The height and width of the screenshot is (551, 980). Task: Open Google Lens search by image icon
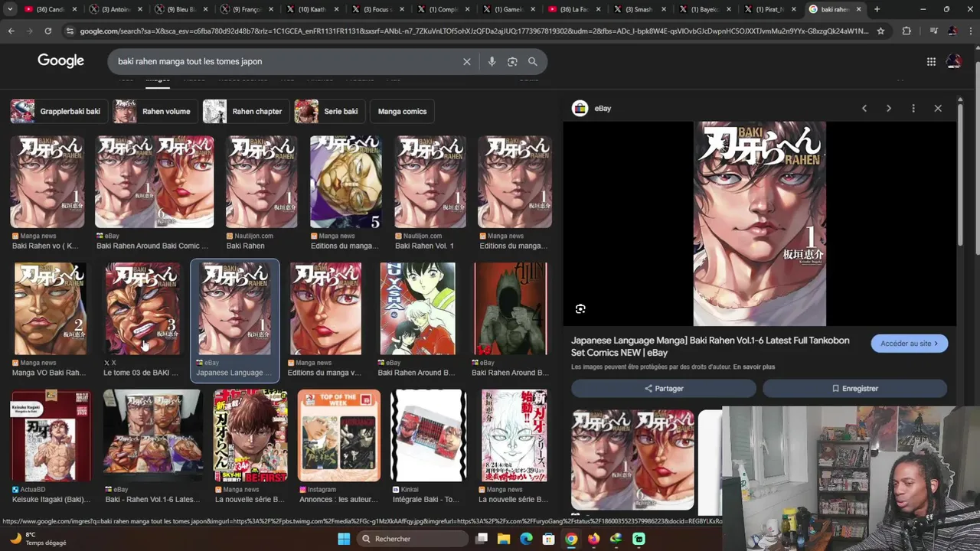512,61
